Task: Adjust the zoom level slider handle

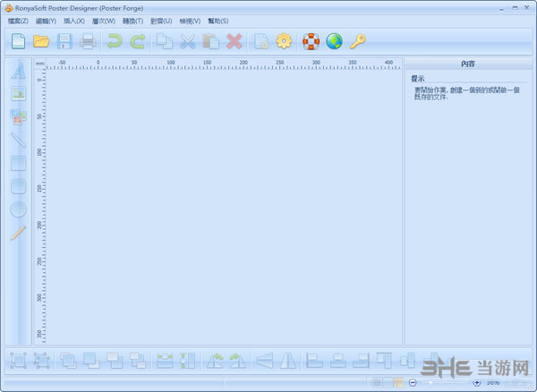Action: 430,382
